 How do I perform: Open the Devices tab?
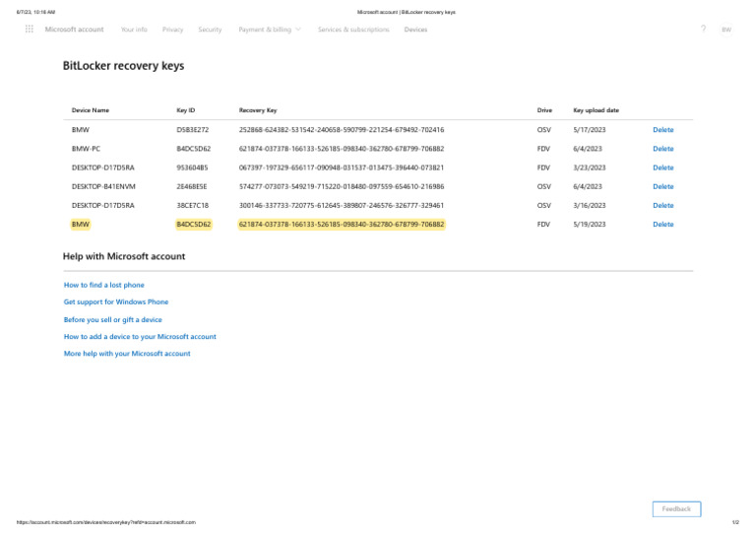tap(415, 30)
